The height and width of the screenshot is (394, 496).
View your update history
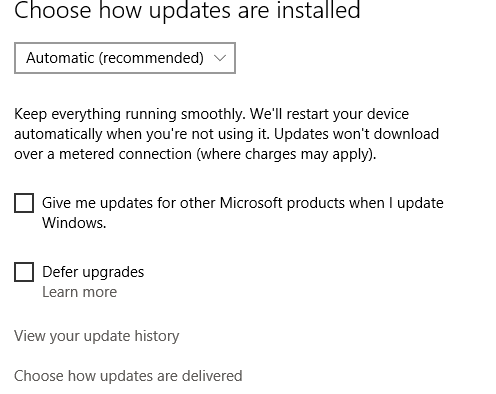click(97, 336)
